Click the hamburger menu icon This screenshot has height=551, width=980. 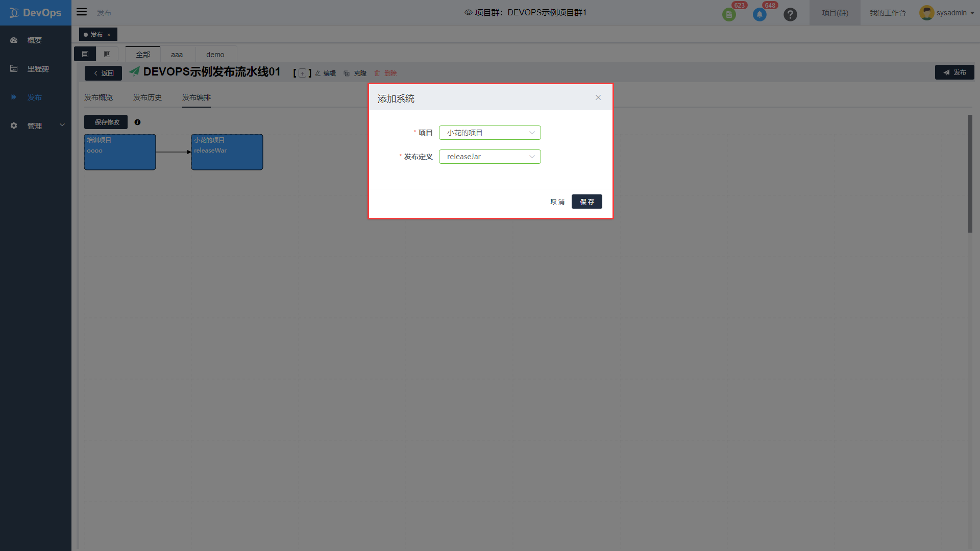[82, 12]
